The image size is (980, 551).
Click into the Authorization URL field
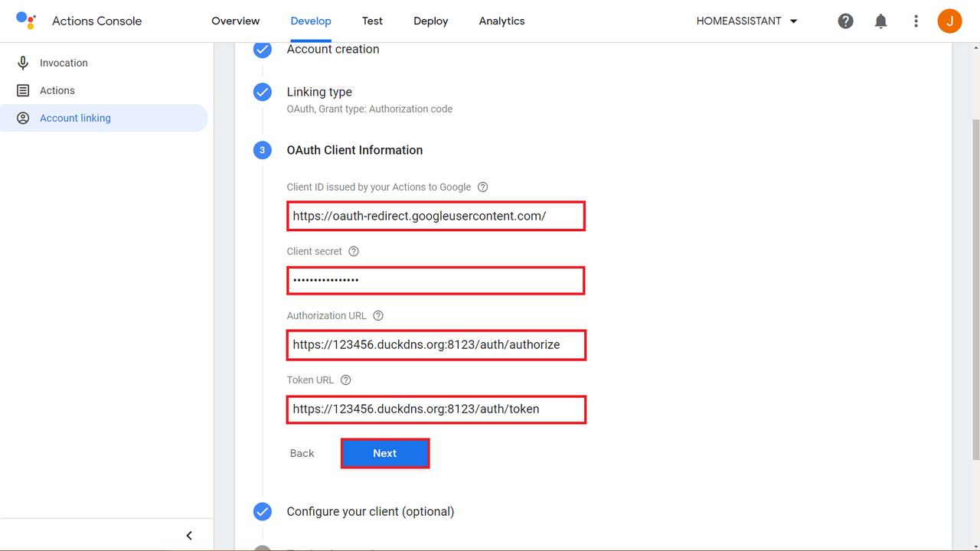pos(436,344)
